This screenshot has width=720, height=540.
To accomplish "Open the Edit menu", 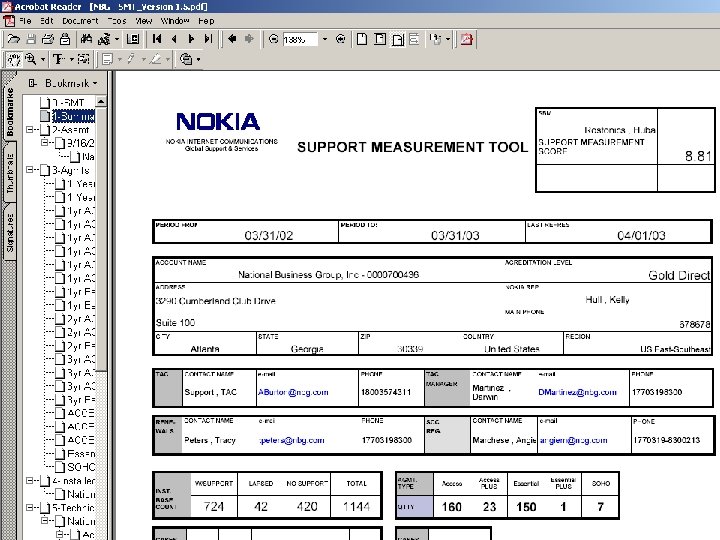I will click(x=47, y=21).
